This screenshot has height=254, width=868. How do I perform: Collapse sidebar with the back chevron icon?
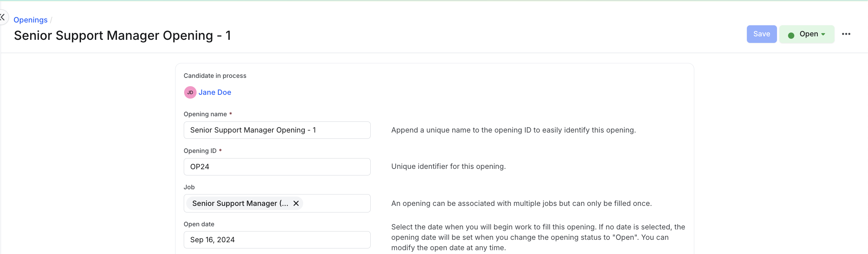coord(3,17)
